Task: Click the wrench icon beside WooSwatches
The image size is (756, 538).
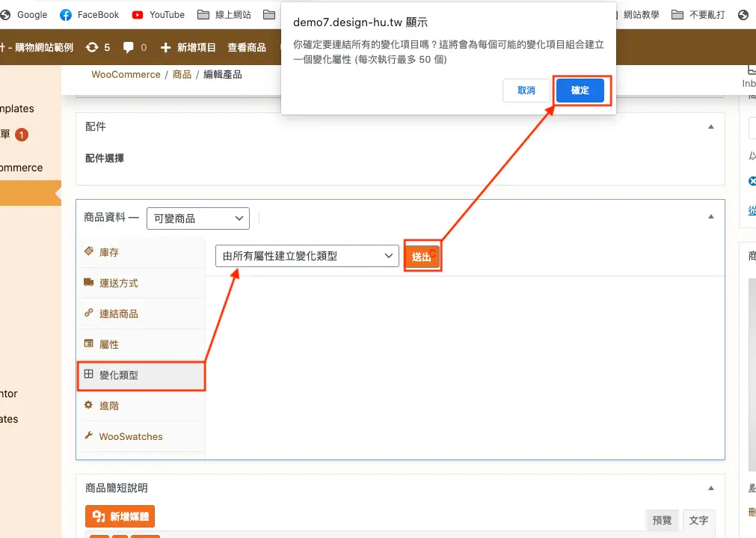Action: 88,435
